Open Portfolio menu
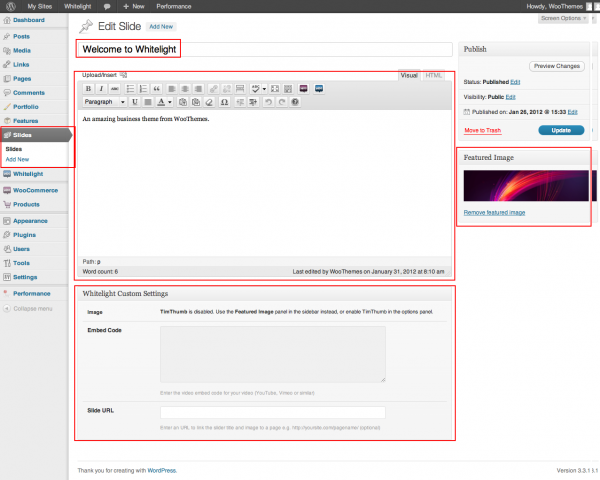 click(x=26, y=107)
